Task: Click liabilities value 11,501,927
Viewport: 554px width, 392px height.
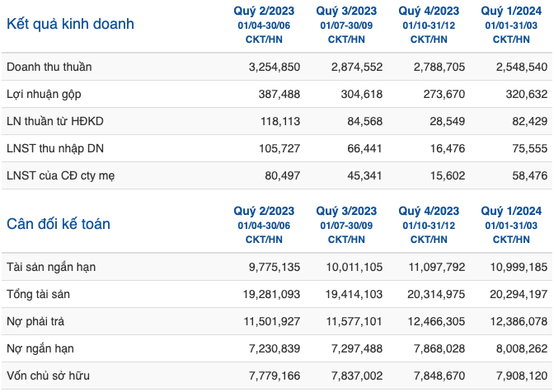Action: pyautogui.click(x=272, y=321)
